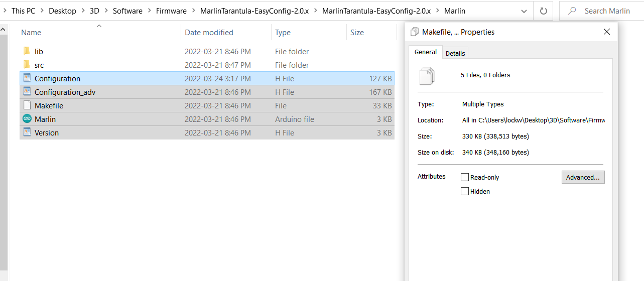Open Advanced attributes dialog

(x=583, y=177)
